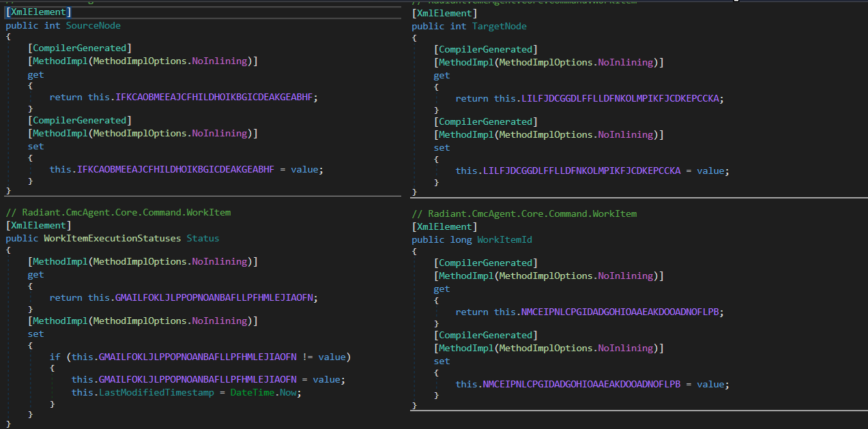Click GMAILFOKLJLPPOPNOANBAFLLPFHMLEJIAOFN field in the if condition
The height and width of the screenshot is (429, 868).
(197, 356)
